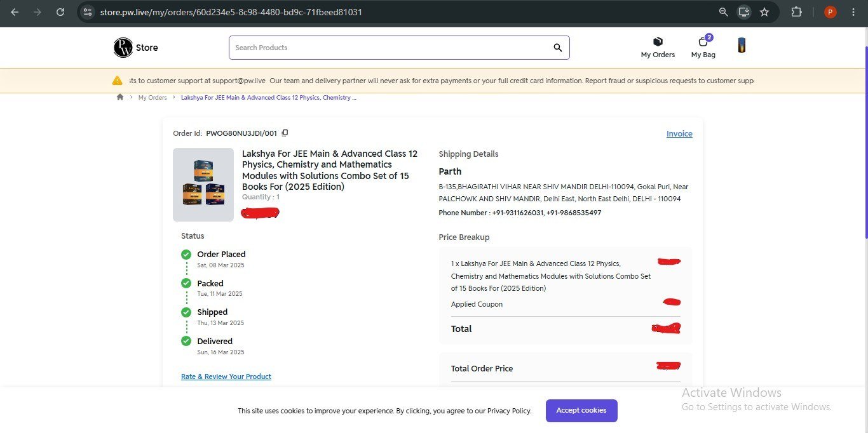This screenshot has width=868, height=433.
Task: Click the Shipped status checkmark
Action: (x=186, y=312)
